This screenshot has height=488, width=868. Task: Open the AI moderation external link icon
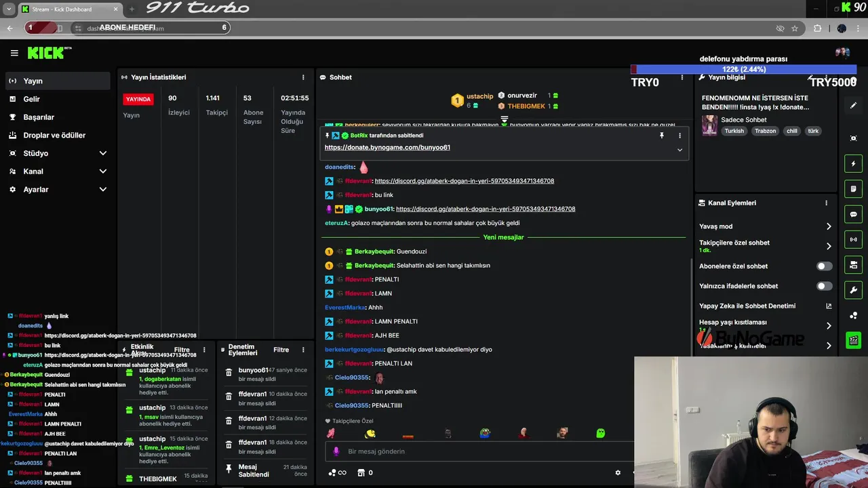click(829, 306)
